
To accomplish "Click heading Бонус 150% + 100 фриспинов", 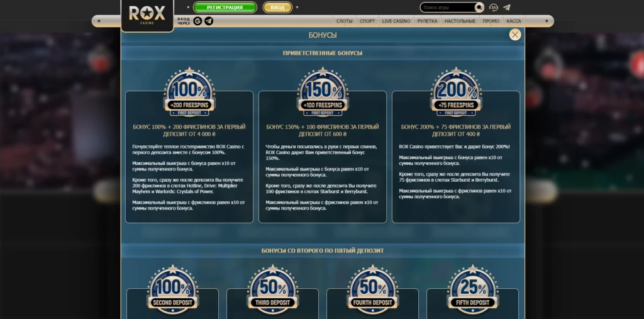I will pos(323,130).
